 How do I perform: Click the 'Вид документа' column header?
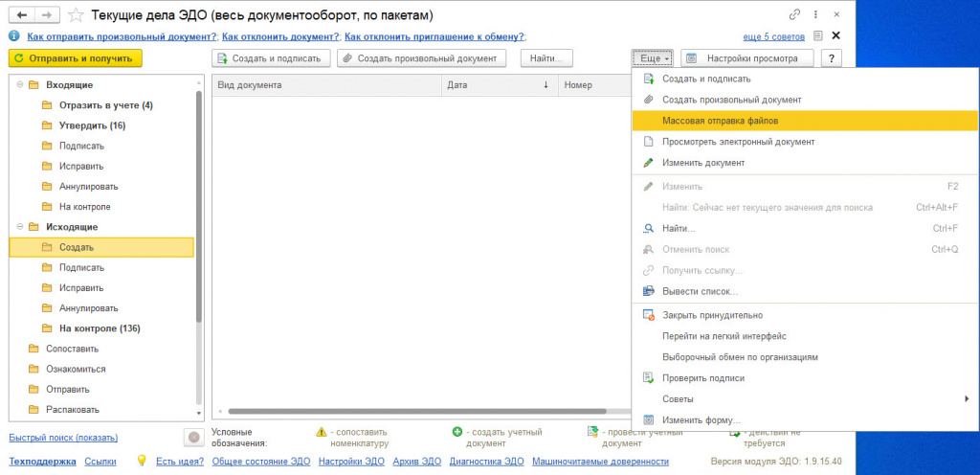[x=327, y=85]
